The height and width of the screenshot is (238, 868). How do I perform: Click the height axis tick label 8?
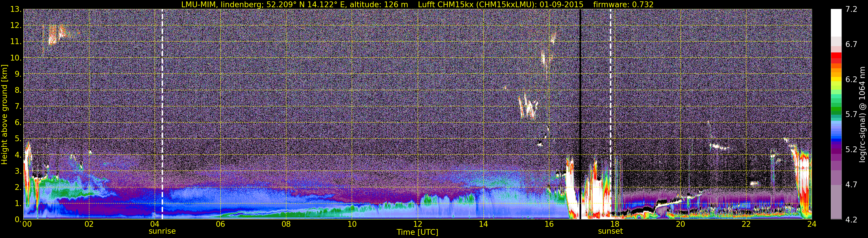(x=18, y=90)
